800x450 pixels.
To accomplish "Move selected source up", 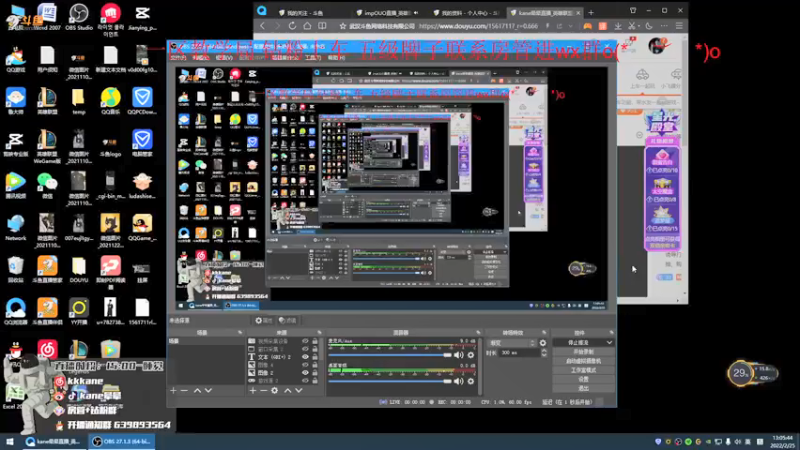I will coord(288,390).
